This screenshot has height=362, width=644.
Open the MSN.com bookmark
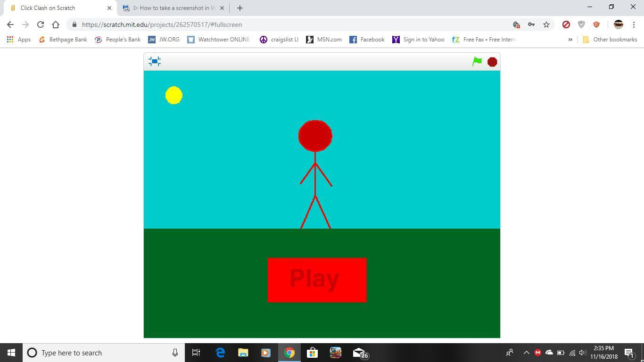tap(324, 40)
